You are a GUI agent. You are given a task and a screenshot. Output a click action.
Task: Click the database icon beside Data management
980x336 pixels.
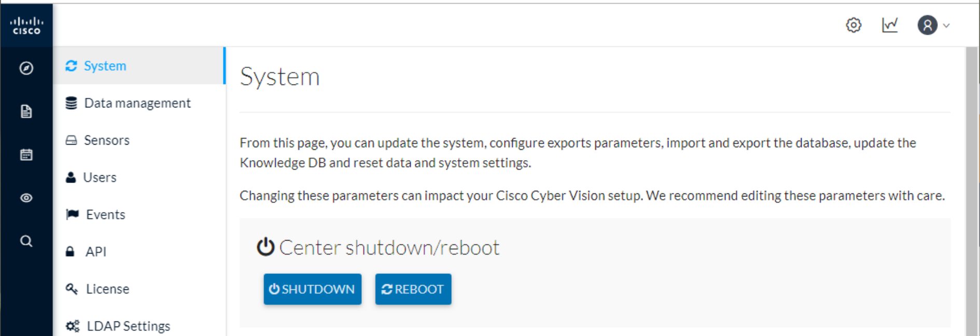[x=72, y=103]
